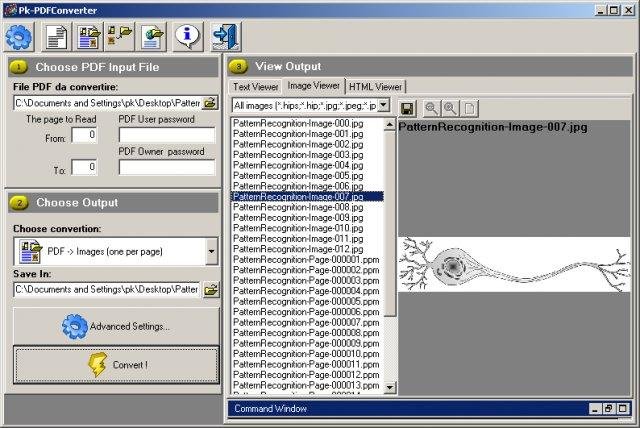The height and width of the screenshot is (428, 640).
Task: Select PatternRecognition-Page-000003.ppm in list
Action: [307, 281]
